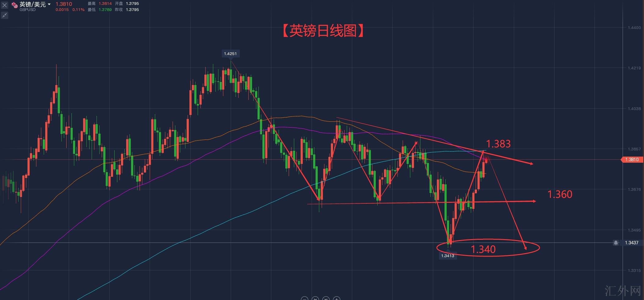Viewport: 644px width, 300px height.
Task: Click the 1.4400 price axis label
Action: point(632,28)
